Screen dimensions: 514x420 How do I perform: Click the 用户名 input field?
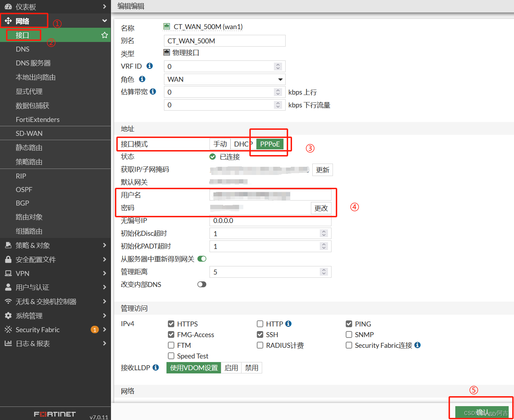pos(270,195)
